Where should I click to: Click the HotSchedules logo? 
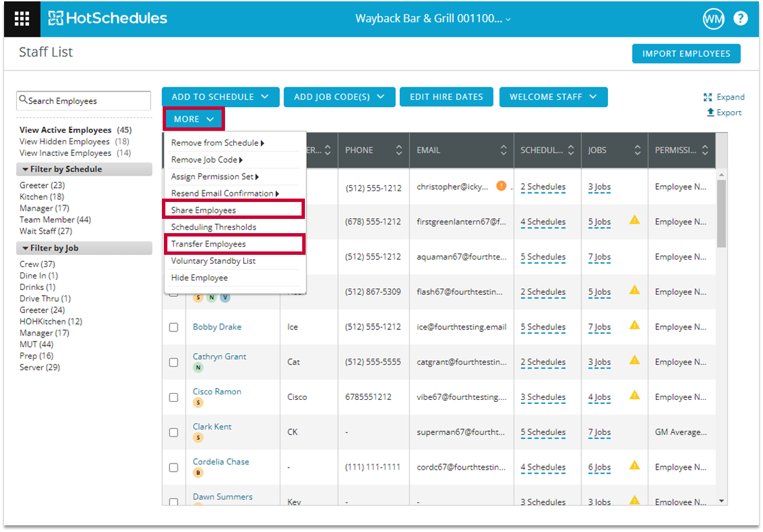(108, 18)
